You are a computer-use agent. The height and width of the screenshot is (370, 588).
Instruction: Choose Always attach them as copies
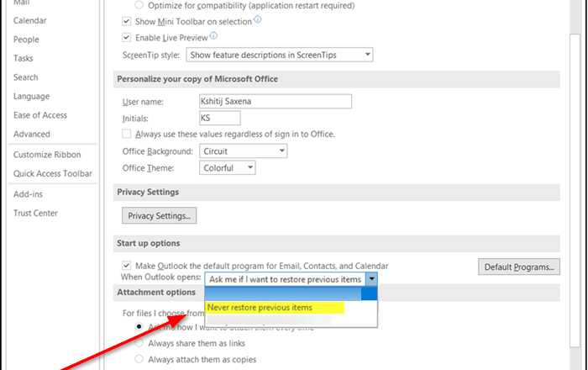tap(139, 359)
